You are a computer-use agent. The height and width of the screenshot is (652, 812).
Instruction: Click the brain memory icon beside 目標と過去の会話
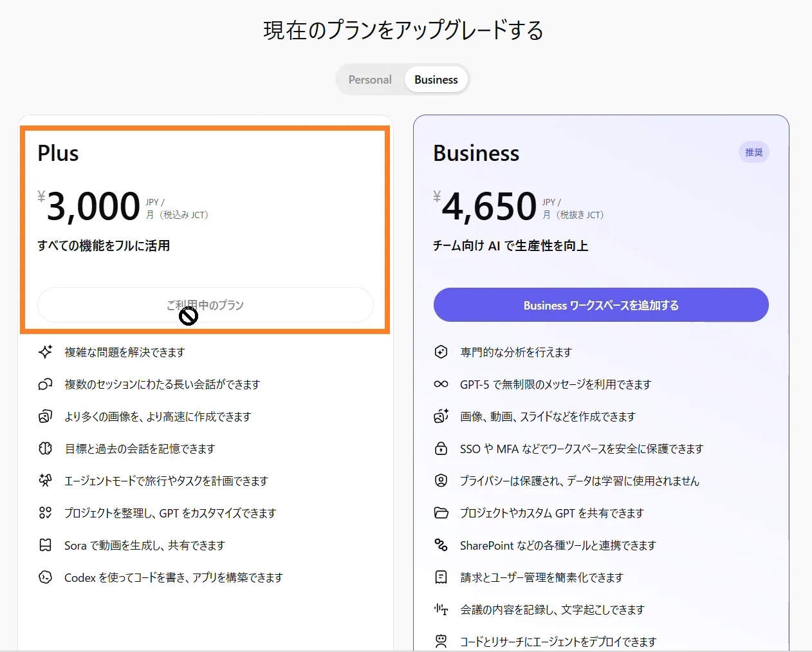[45, 449]
